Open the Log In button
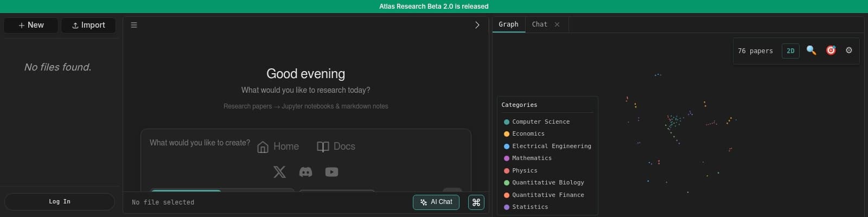Screen dimensions: 868x217 click(x=60, y=201)
